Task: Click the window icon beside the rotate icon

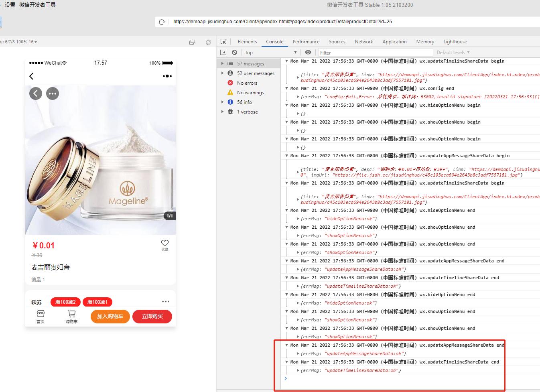Action: coord(192,42)
